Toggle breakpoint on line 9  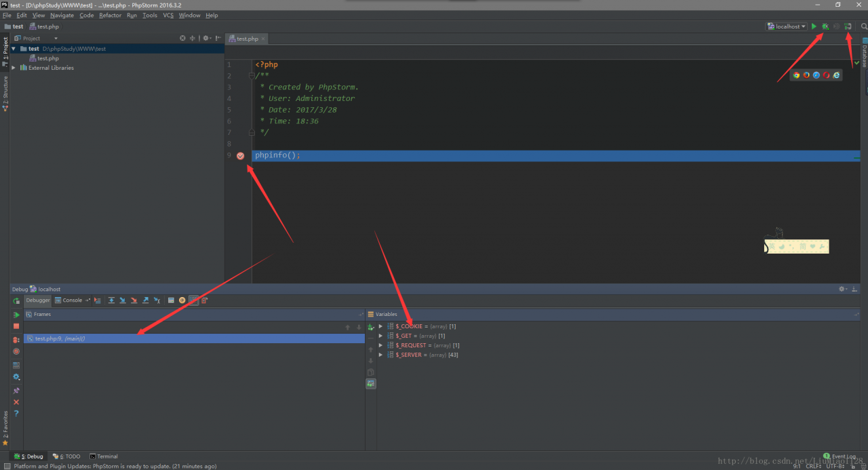pyautogui.click(x=240, y=155)
